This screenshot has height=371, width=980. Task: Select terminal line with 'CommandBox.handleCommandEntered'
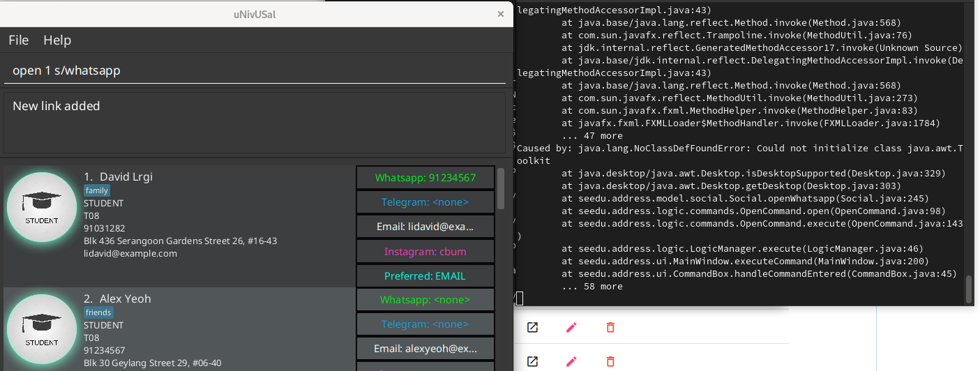click(759, 274)
